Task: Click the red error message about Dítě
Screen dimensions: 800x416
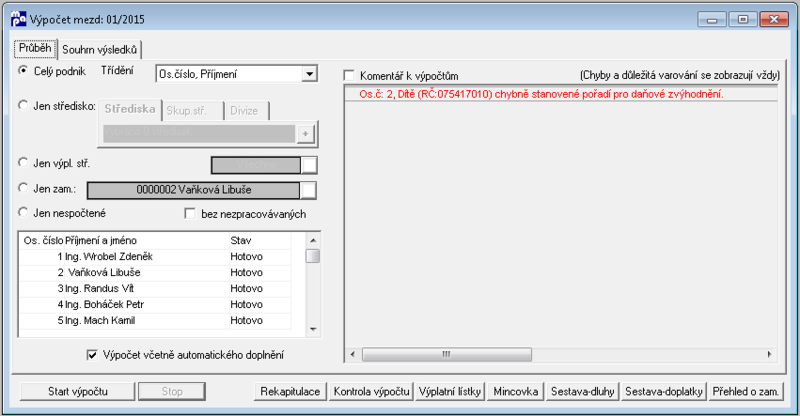Action: (x=541, y=94)
